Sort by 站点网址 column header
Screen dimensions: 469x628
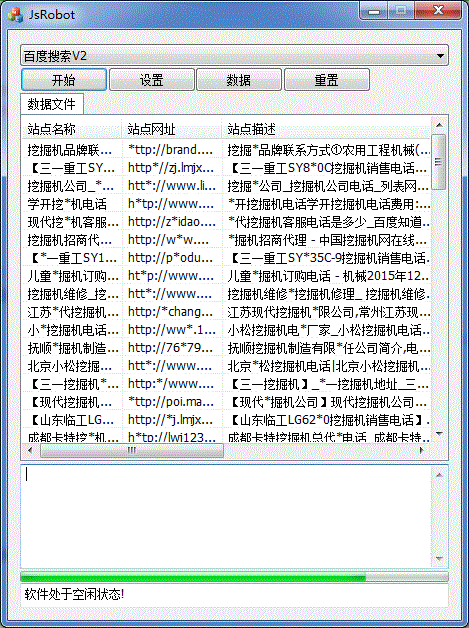point(171,129)
